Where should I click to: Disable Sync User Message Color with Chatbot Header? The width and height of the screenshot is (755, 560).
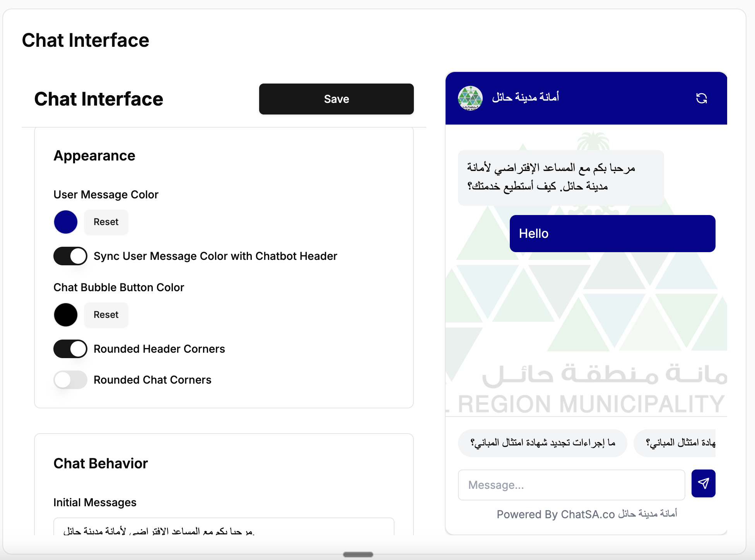pos(70,256)
